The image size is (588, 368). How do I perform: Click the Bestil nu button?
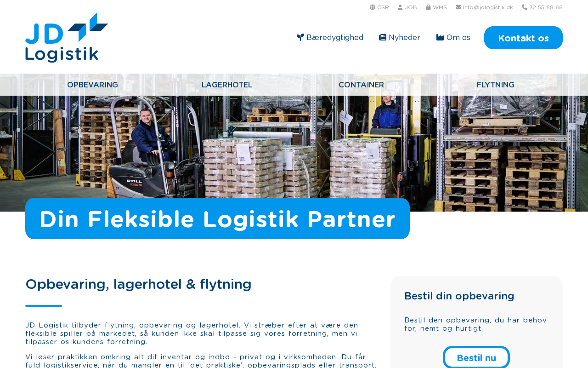pyautogui.click(x=476, y=358)
